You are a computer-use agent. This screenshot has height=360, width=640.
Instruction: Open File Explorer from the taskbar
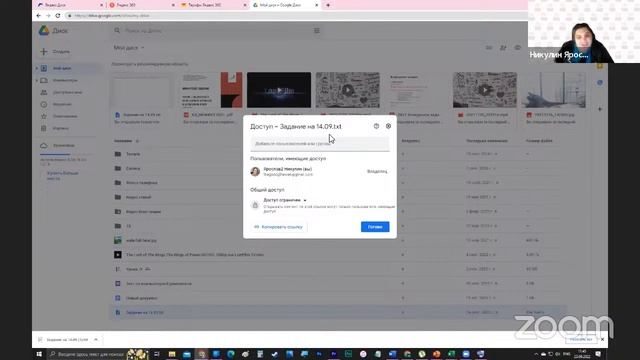(x=172, y=354)
